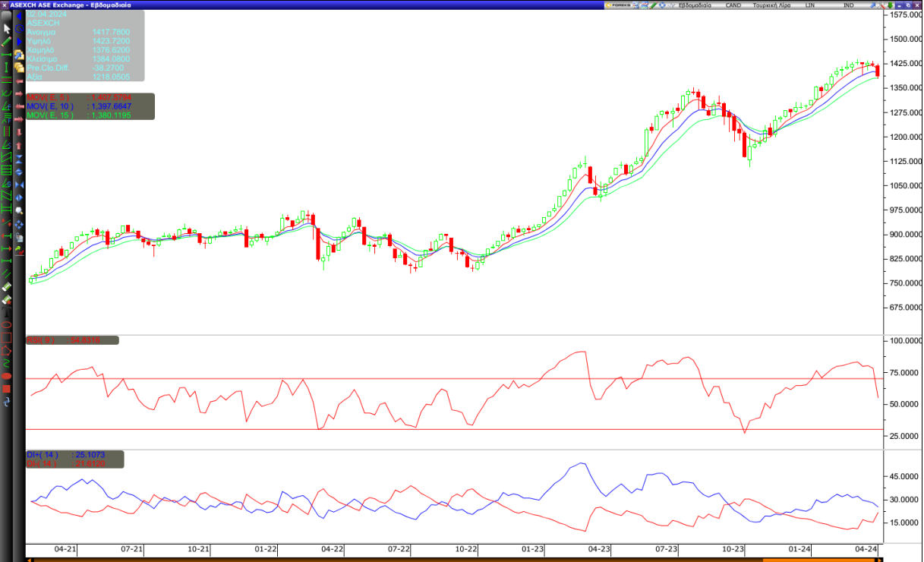Select the filled red ellipse tool
Image resolution: width=924 pixels, height=562 pixels.
click(7, 376)
